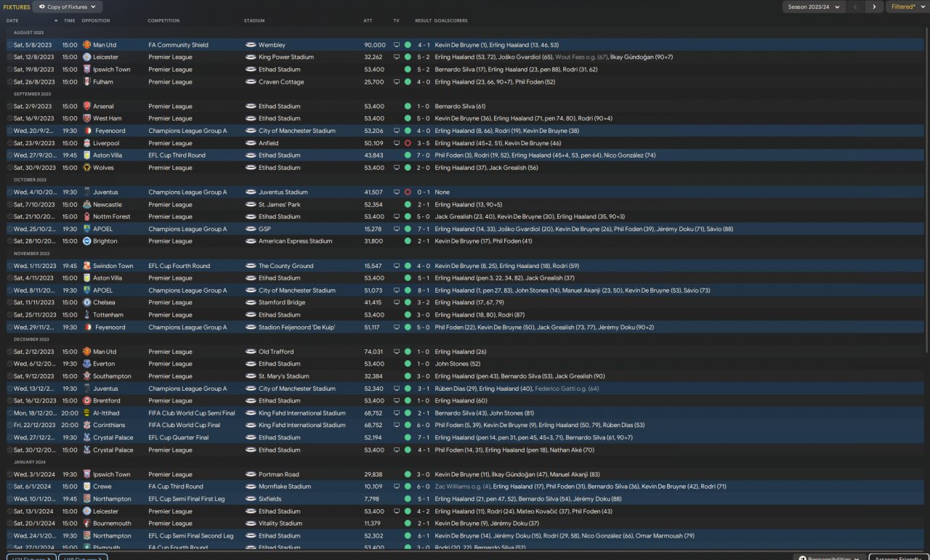
Task: Open the 3 - 5 result against Liverpool
Action: (x=422, y=143)
